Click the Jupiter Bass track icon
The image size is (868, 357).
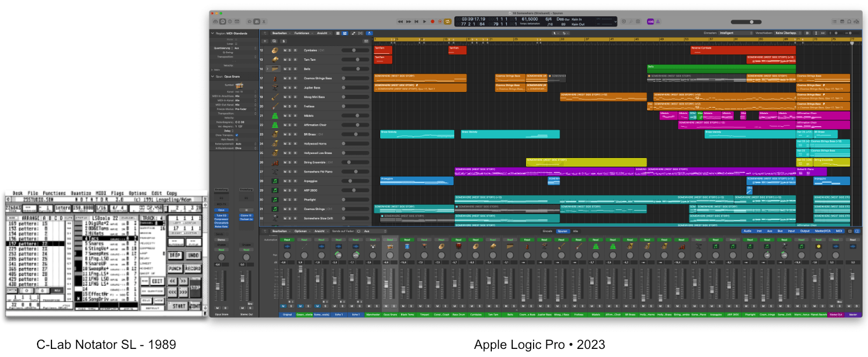[275, 87]
